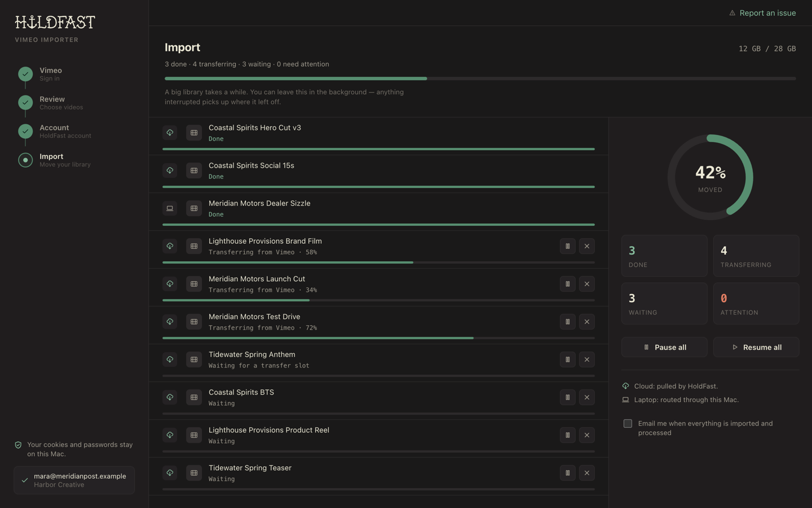Image resolution: width=812 pixels, height=508 pixels.
Task: Click the shield icon beside the cookies notice
Action: (18, 445)
